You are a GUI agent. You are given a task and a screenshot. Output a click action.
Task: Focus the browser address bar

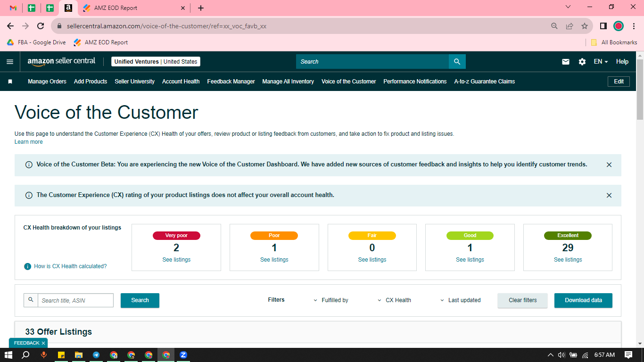pyautogui.click(x=302, y=26)
